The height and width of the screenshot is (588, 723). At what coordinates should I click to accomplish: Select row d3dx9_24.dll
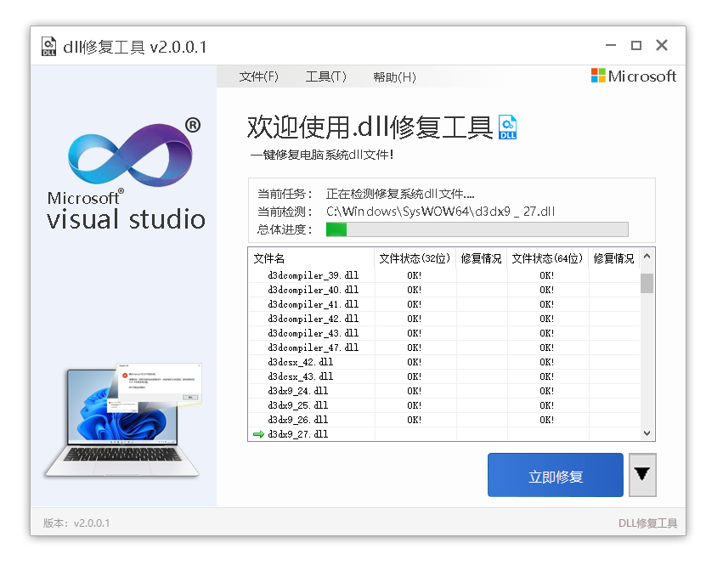(444, 391)
